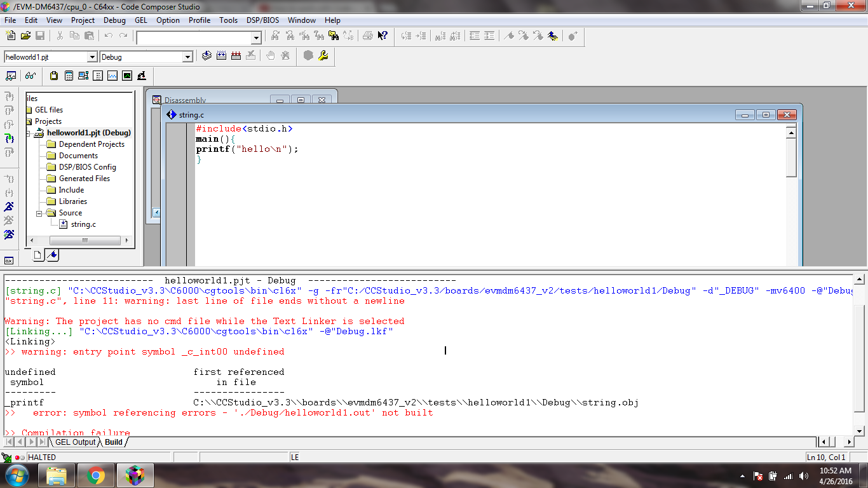Open the DSP/BIOS menu

tap(262, 20)
